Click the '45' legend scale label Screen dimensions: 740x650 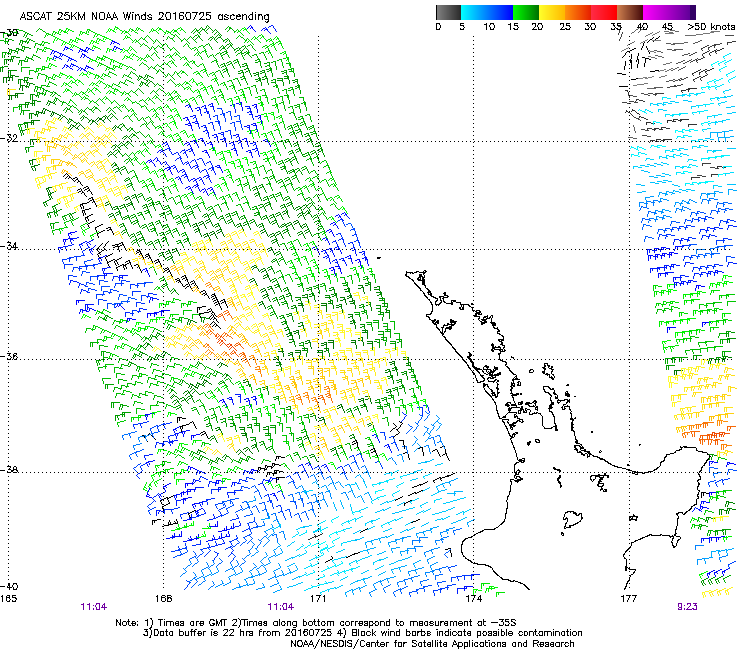(x=667, y=27)
